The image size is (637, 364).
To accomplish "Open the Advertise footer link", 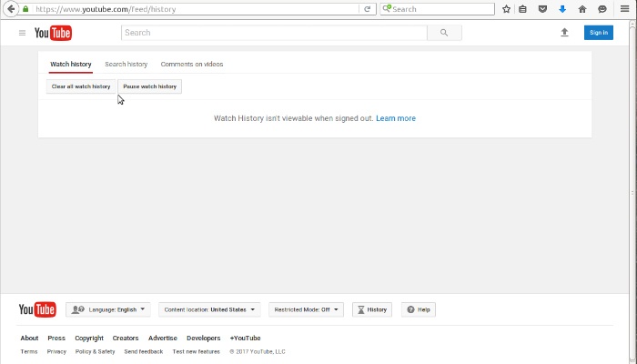I will click(x=163, y=338).
